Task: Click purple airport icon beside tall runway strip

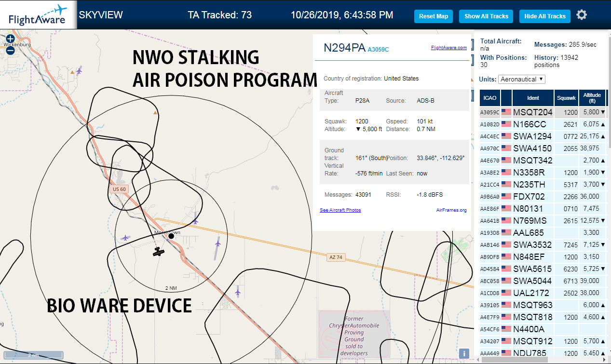Action: [217, 243]
